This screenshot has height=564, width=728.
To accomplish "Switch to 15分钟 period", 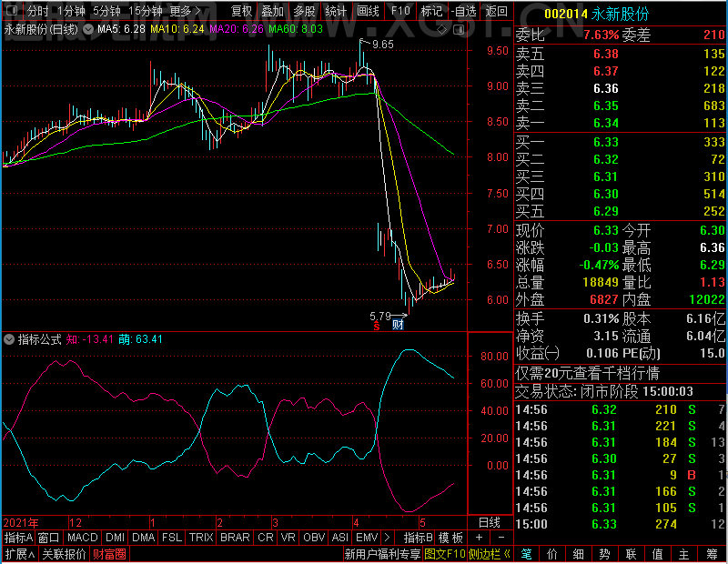I will (146, 11).
